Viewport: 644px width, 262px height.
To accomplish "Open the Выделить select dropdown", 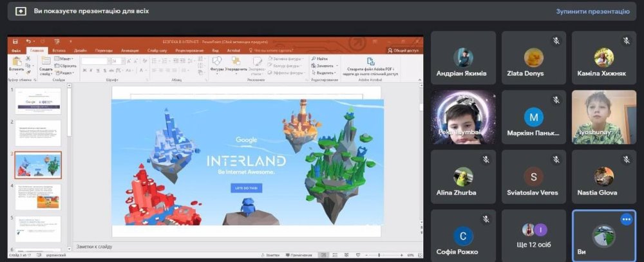I will click(x=324, y=73).
